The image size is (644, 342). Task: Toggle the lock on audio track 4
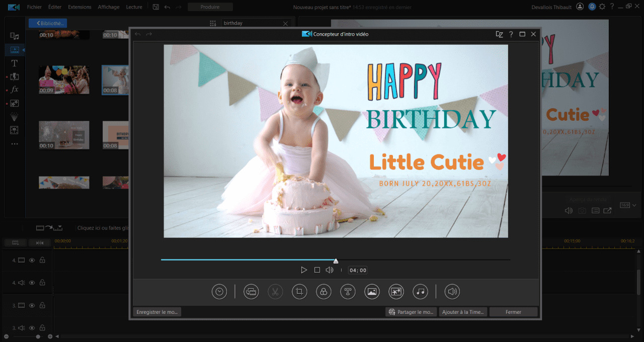click(x=42, y=283)
